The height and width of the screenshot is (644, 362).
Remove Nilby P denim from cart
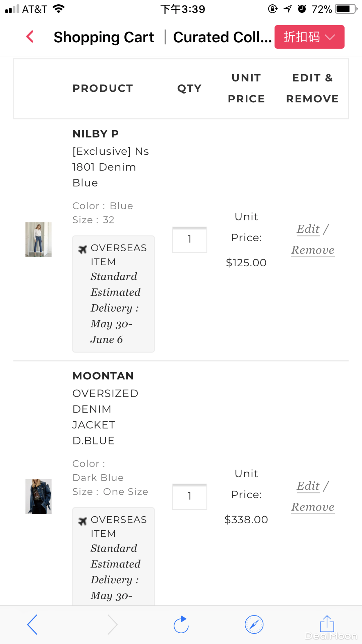point(313,250)
